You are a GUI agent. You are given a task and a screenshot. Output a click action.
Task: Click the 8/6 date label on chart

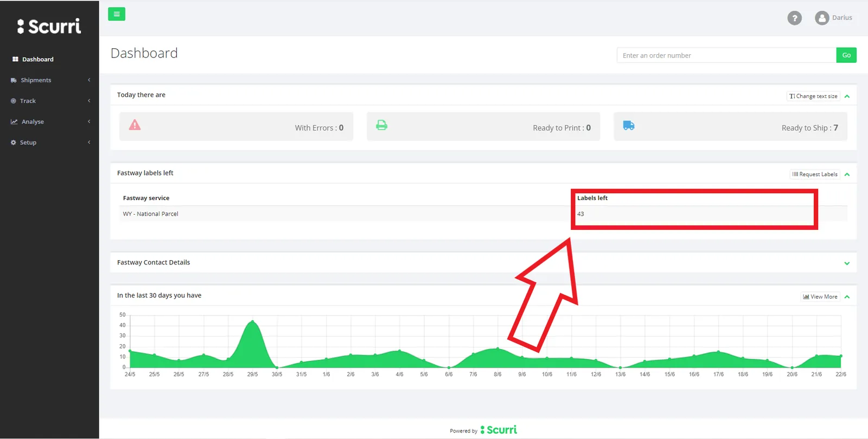(497, 375)
